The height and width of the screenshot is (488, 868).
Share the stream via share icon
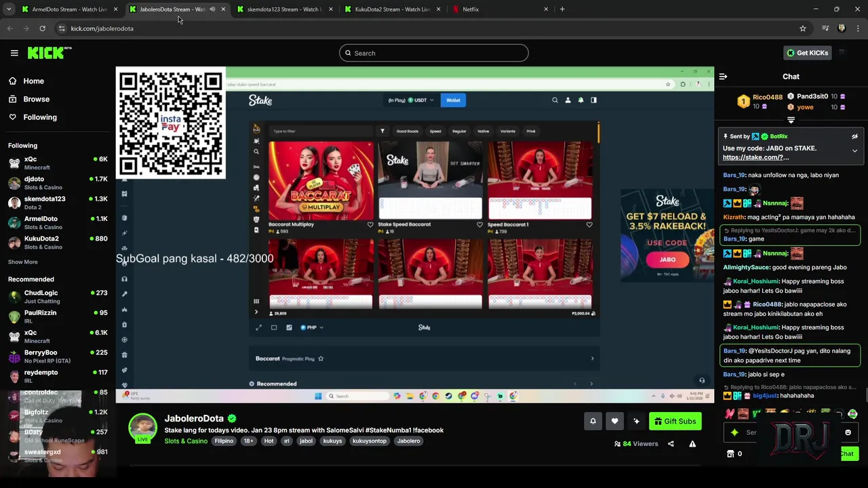click(x=671, y=444)
